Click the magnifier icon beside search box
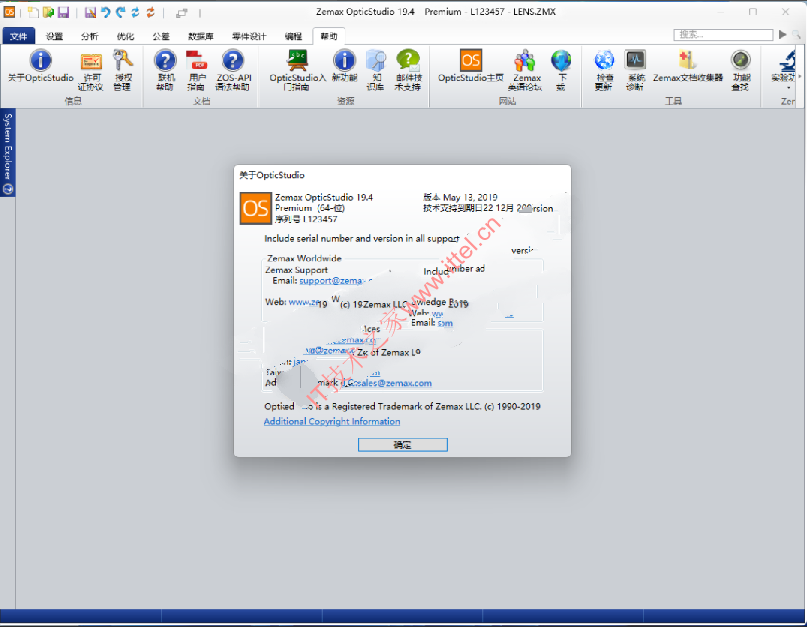 click(797, 34)
